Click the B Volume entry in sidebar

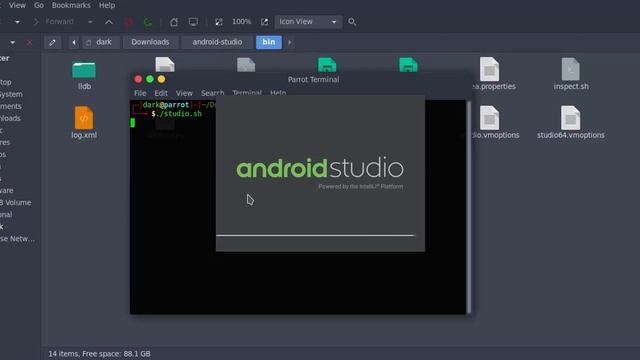(16, 202)
